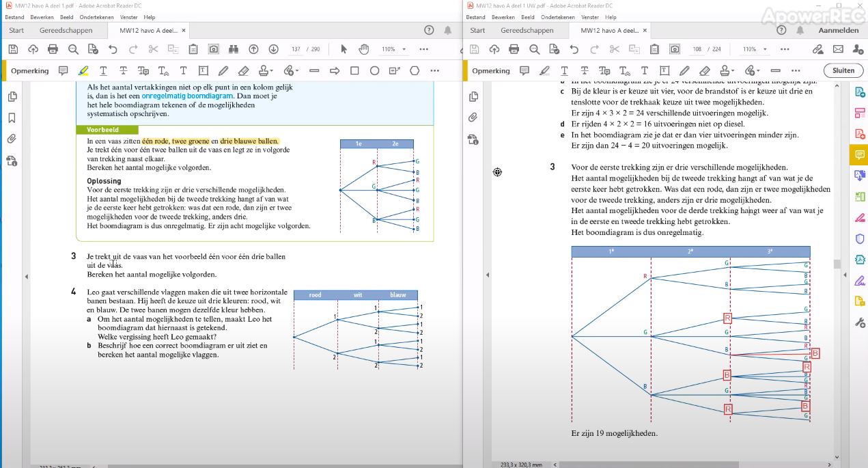Open More tools wrench in right sidebar
Image resolution: width=868 pixels, height=468 pixels.
(x=860, y=322)
